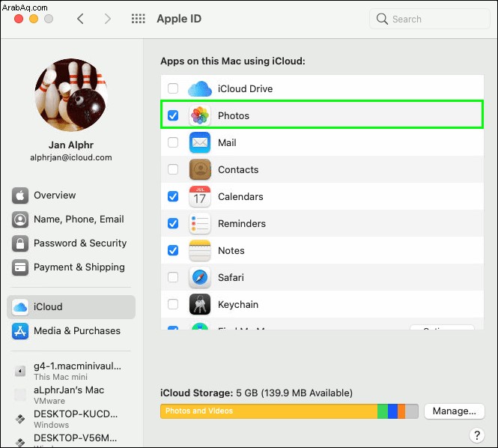Go forward with the right arrow

tap(108, 19)
